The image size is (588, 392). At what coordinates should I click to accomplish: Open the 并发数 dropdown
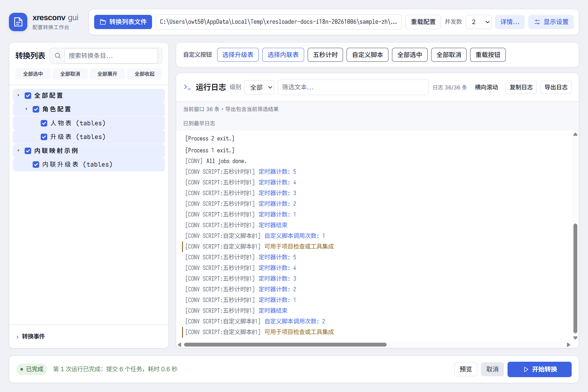coord(478,22)
